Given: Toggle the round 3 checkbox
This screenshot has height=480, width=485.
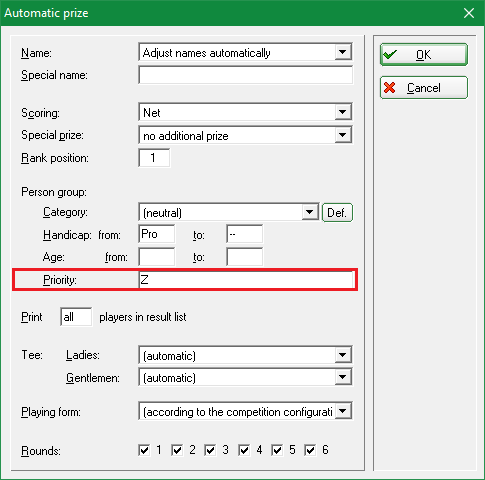Looking at the screenshot, I should 210,450.
